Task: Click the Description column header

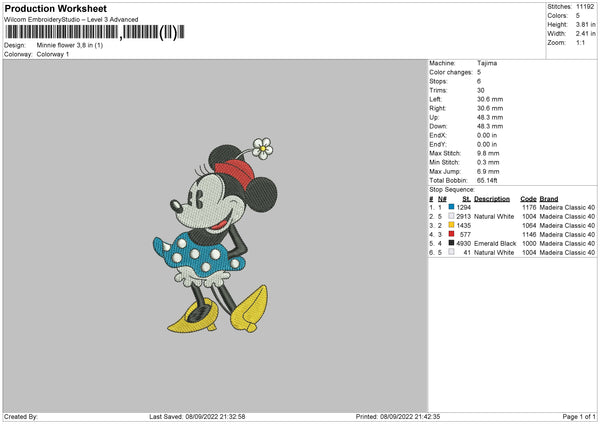Action: click(492, 198)
